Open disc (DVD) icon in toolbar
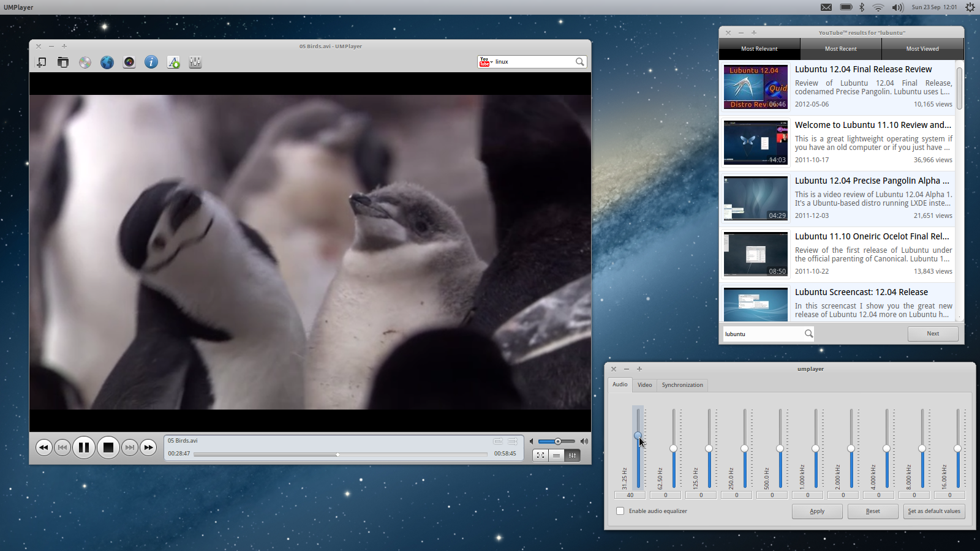 [x=85, y=62]
